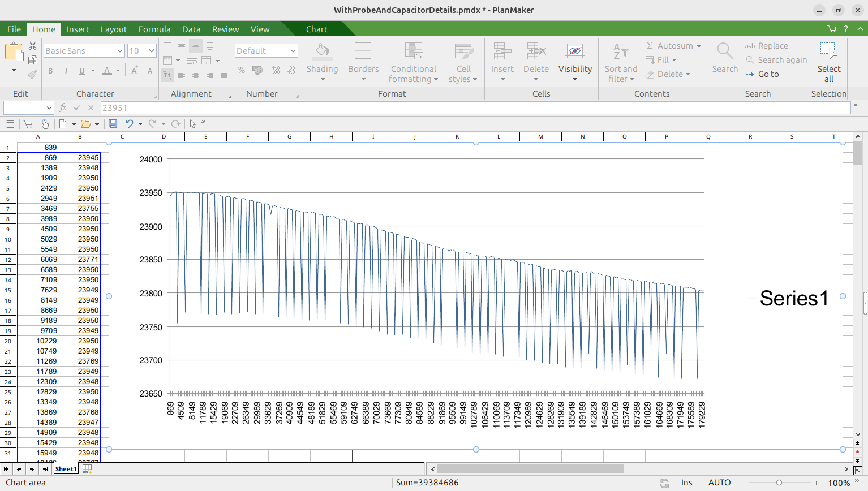The height and width of the screenshot is (491, 868).
Task: Decrease font size with A- icon
Action: (x=150, y=71)
